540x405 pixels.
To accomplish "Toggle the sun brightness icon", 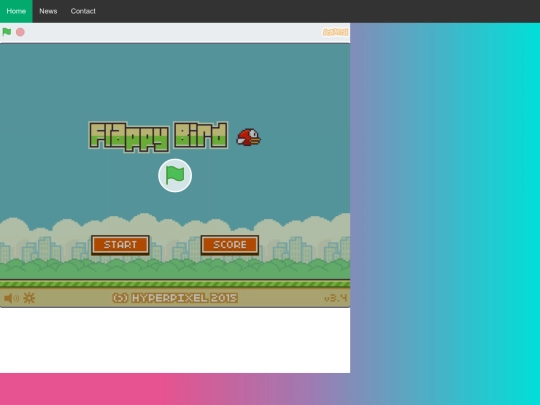I will click(x=29, y=298).
